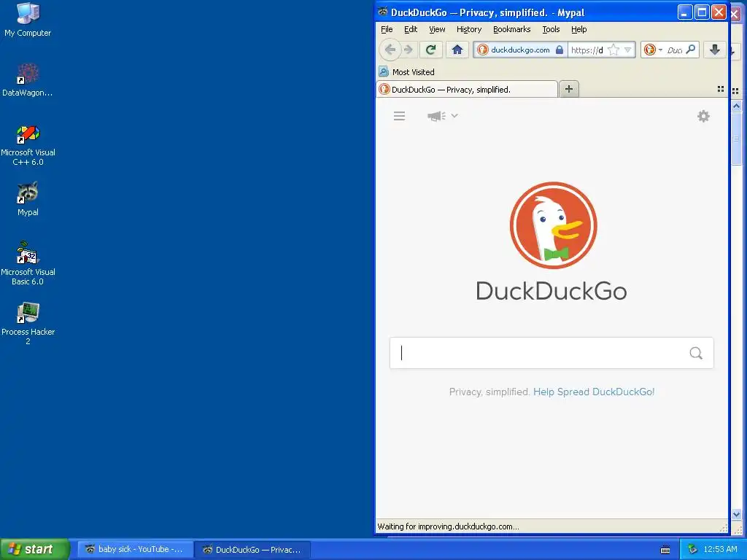This screenshot has width=747, height=560.
Task: Open the File menu
Action: 387,29
